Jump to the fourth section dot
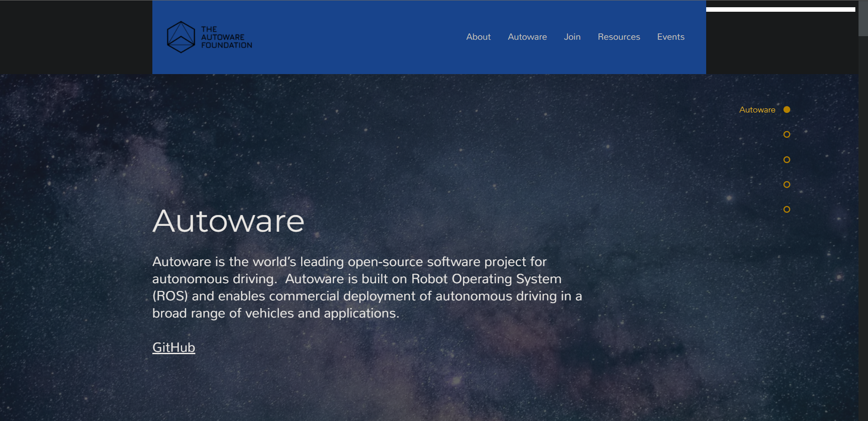Viewport: 868px width, 421px height. (787, 185)
